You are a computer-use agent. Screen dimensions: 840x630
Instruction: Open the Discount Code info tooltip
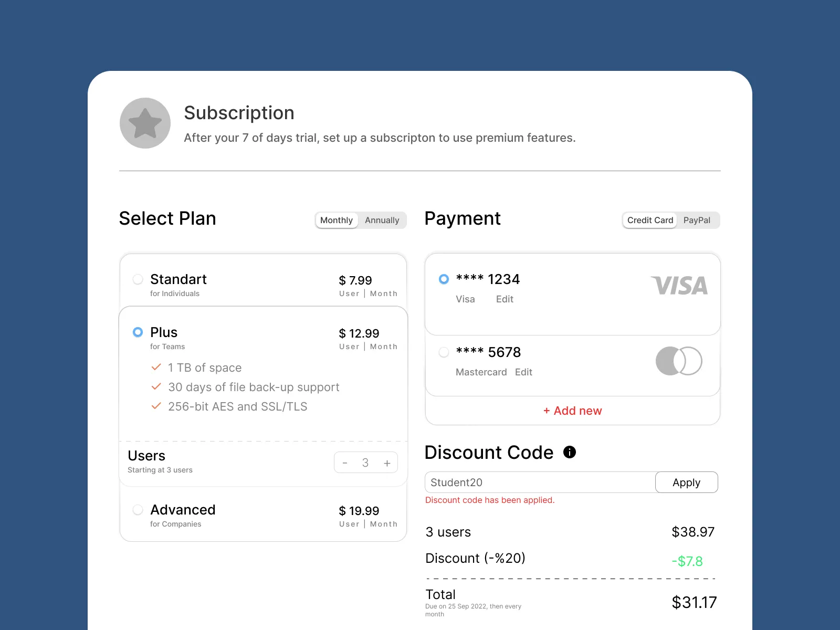tap(570, 452)
